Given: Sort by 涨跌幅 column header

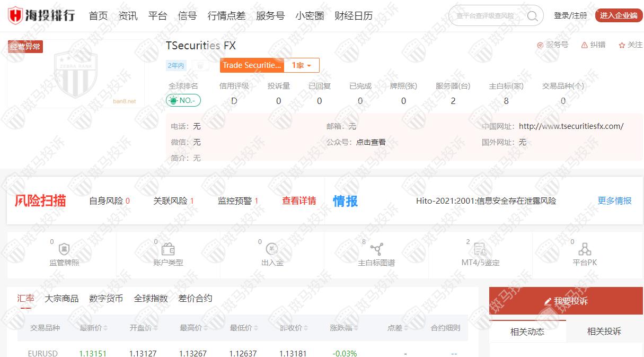Looking at the screenshot, I should pos(343,328).
